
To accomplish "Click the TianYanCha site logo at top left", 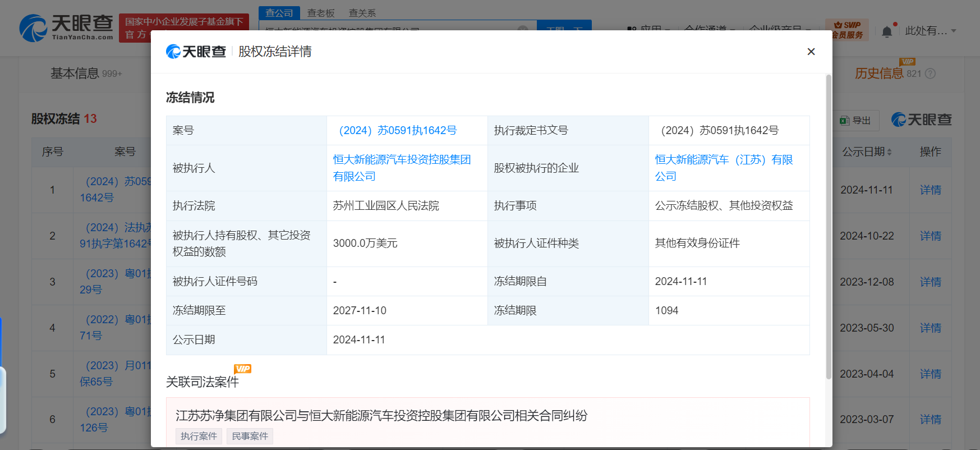I will (x=66, y=27).
